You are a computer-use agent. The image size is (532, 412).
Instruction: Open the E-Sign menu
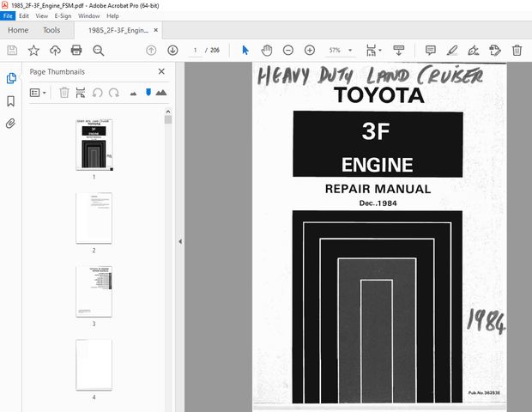point(63,15)
